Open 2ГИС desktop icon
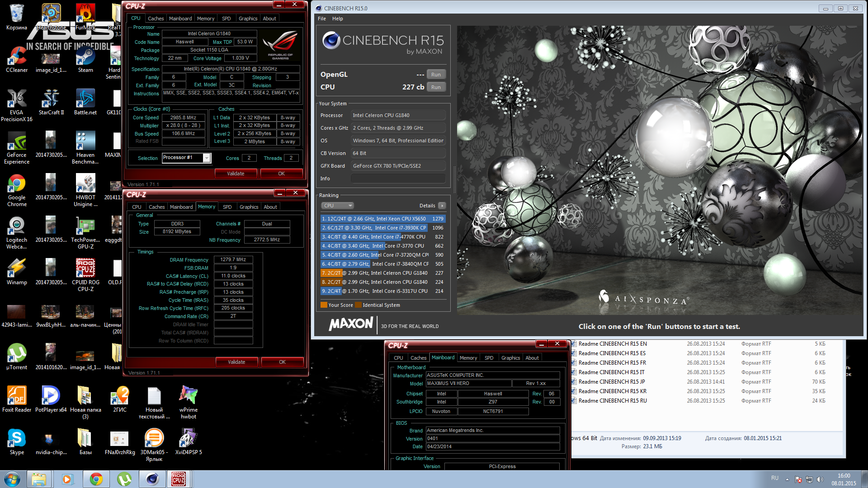Image resolution: width=868 pixels, height=488 pixels. 120,399
